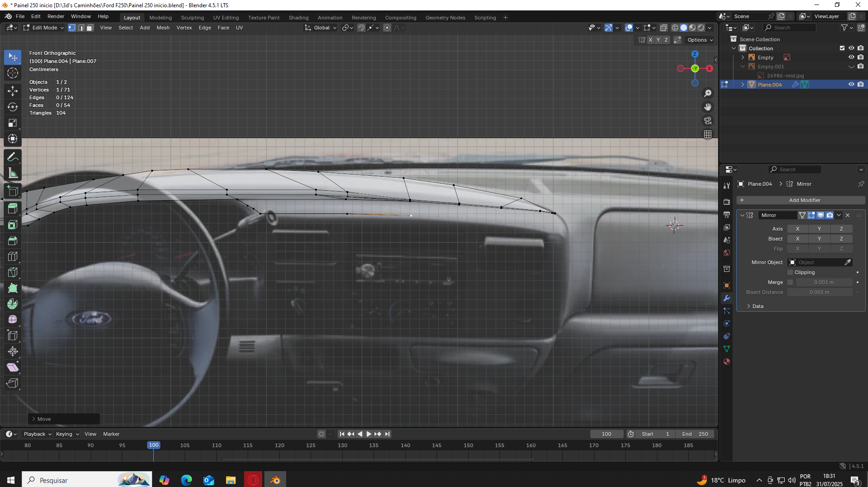
Task: Switch to the Sculpting workspace tab
Action: pyautogui.click(x=192, y=18)
